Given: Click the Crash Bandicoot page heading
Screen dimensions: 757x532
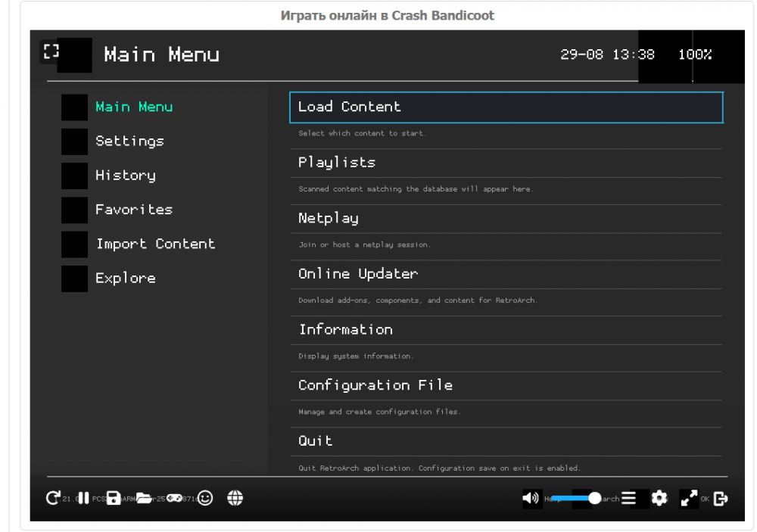Looking at the screenshot, I should (x=387, y=15).
